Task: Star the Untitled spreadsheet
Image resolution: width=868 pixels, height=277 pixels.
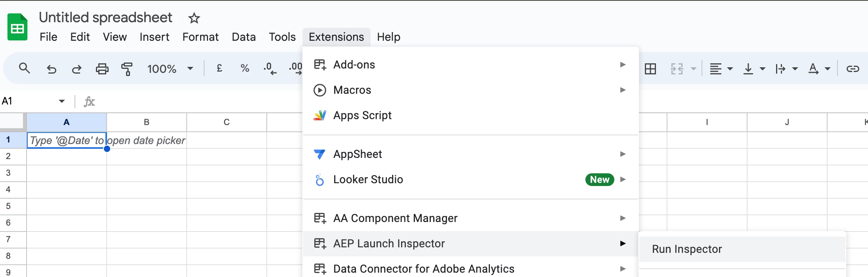Action: click(x=194, y=18)
